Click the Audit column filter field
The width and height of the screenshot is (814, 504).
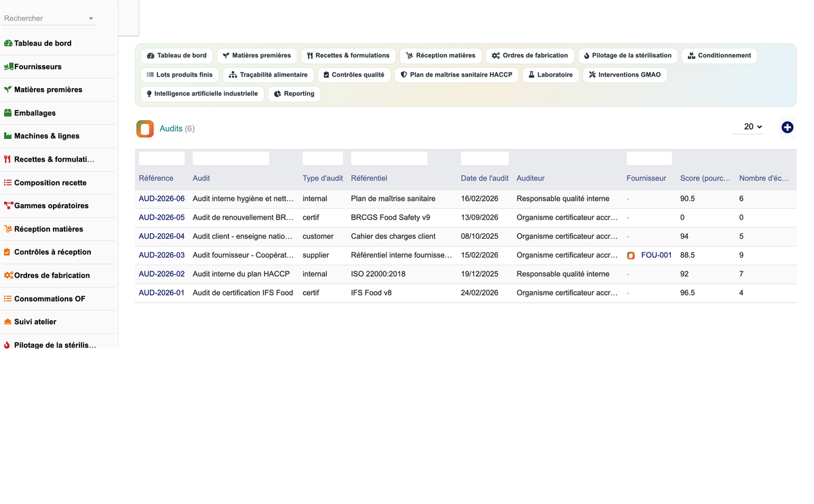tap(231, 159)
